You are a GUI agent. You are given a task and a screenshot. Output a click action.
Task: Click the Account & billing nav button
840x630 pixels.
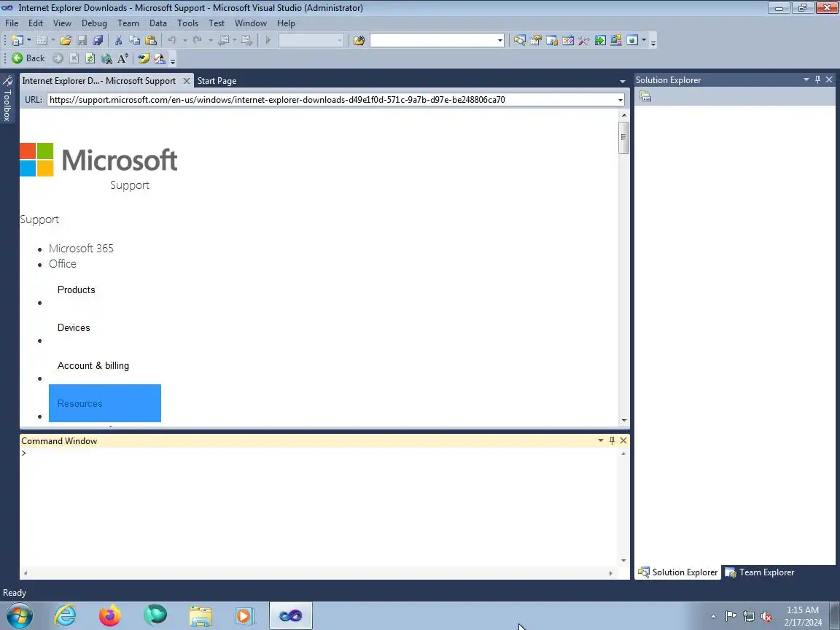pos(93,366)
